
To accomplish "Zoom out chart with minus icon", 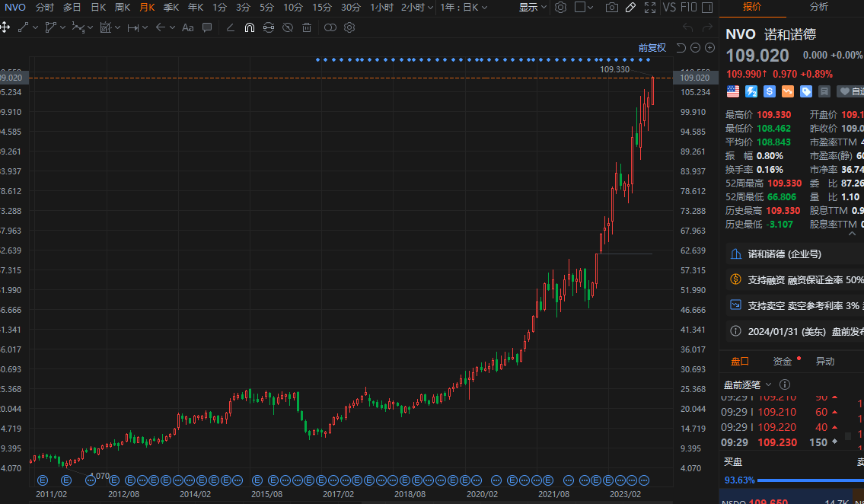I will point(696,47).
